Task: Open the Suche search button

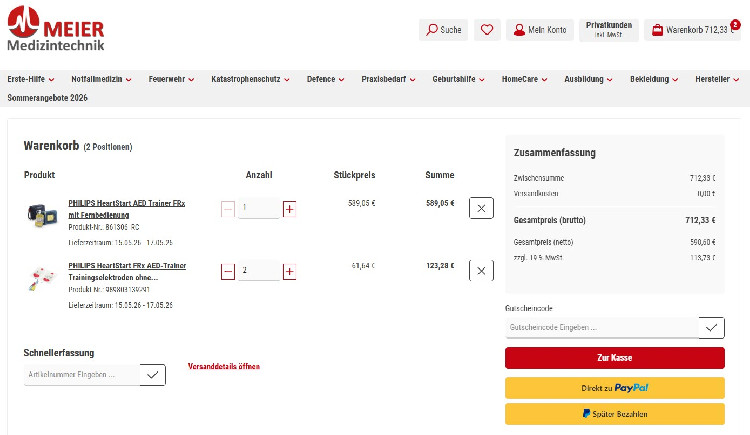Action: tap(443, 30)
